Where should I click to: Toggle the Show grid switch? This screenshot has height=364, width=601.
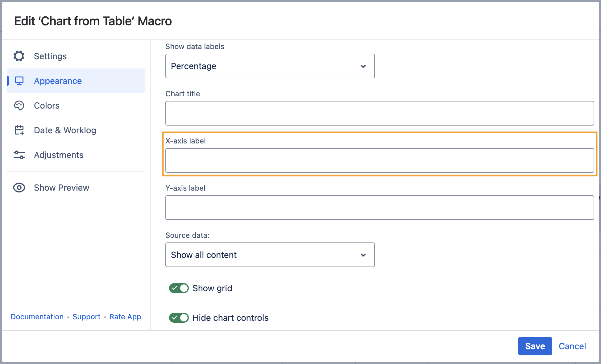click(179, 288)
